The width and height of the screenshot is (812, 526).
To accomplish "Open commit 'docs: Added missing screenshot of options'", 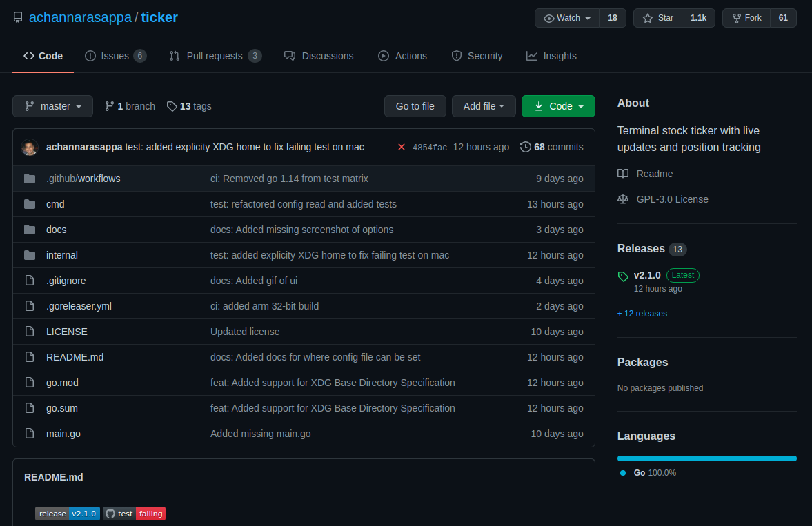I will [x=302, y=230].
